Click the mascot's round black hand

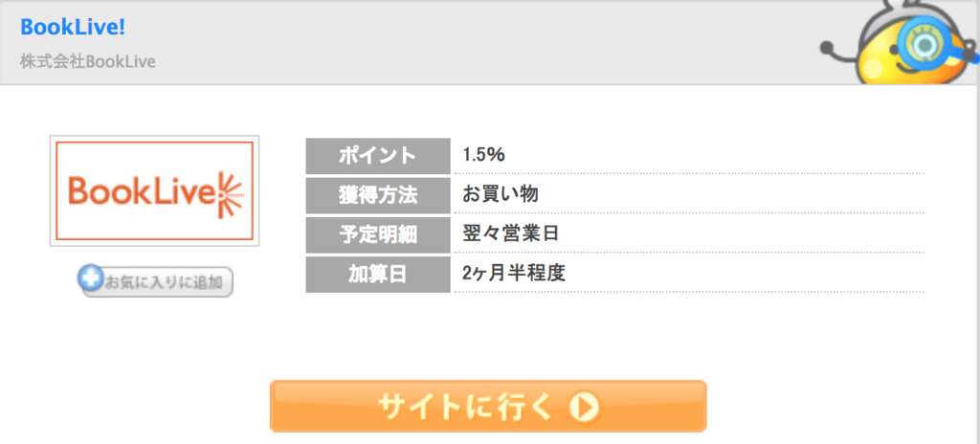click(x=828, y=48)
